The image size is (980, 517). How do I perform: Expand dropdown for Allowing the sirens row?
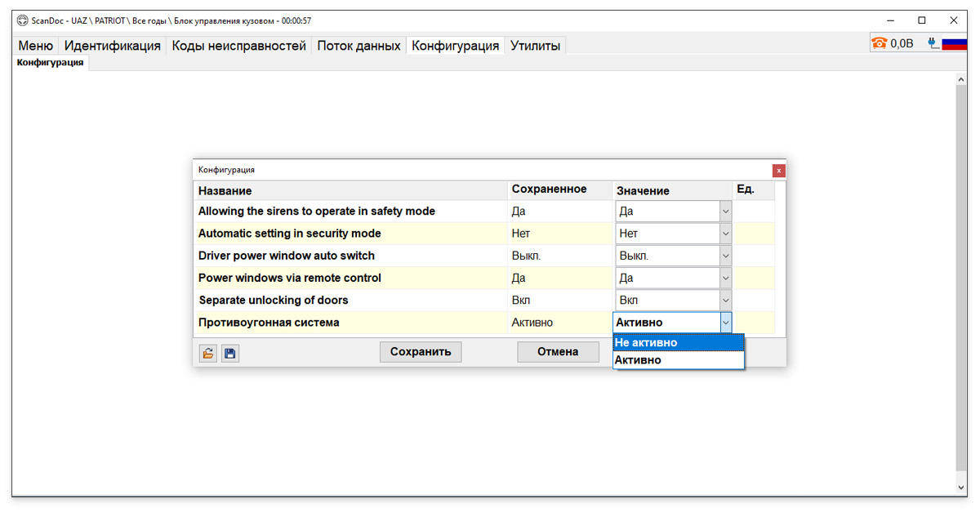point(725,212)
